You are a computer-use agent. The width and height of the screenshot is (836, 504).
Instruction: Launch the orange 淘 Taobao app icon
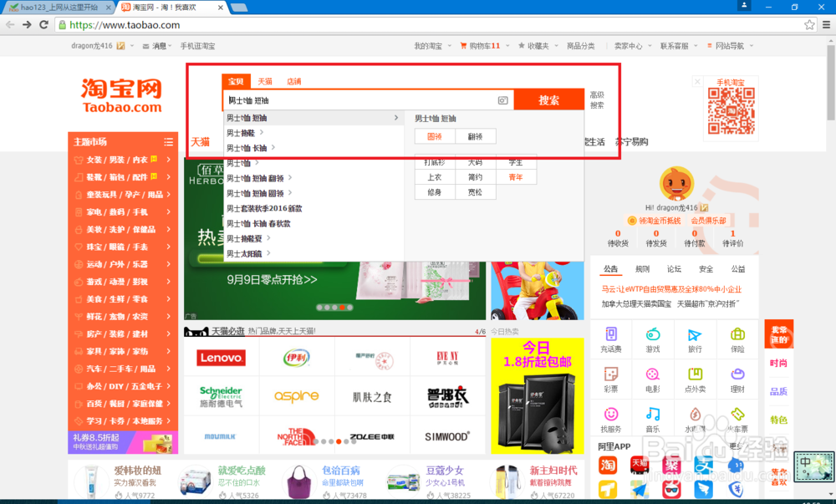point(608,465)
